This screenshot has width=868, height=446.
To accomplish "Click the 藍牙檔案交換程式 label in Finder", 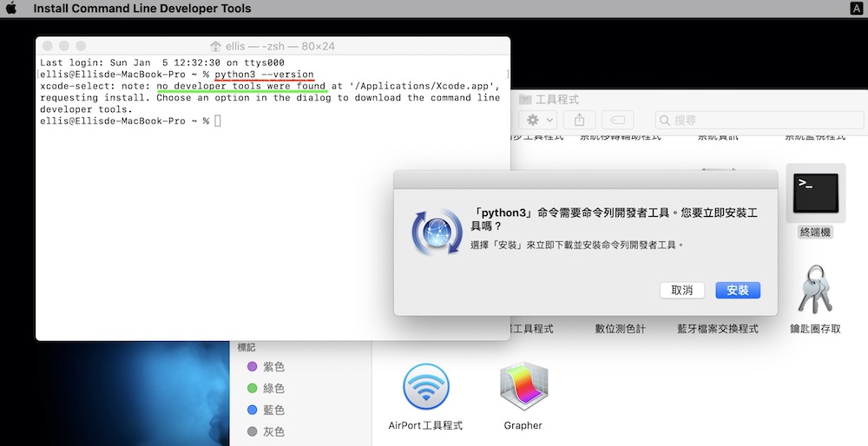I will coord(718,329).
